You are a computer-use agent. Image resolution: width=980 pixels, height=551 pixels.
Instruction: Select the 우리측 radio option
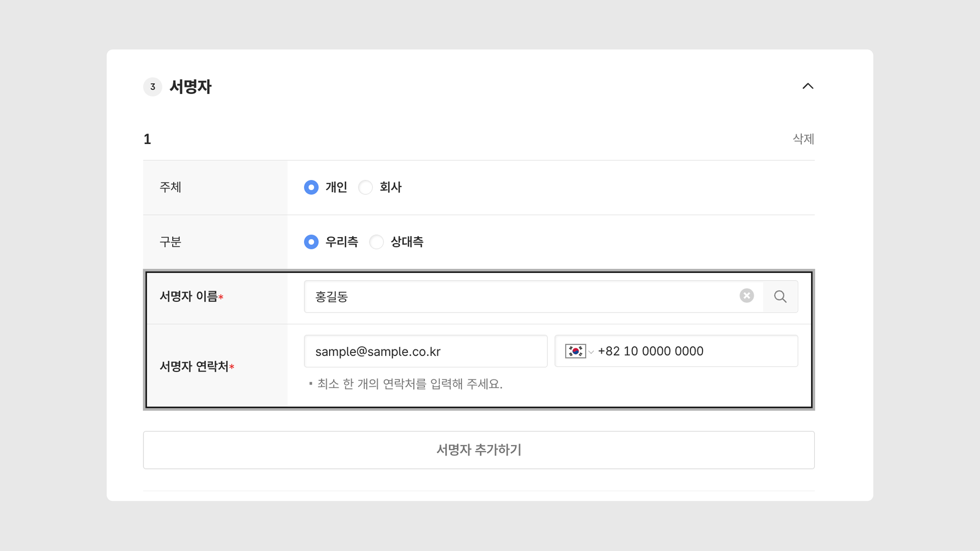(x=311, y=242)
